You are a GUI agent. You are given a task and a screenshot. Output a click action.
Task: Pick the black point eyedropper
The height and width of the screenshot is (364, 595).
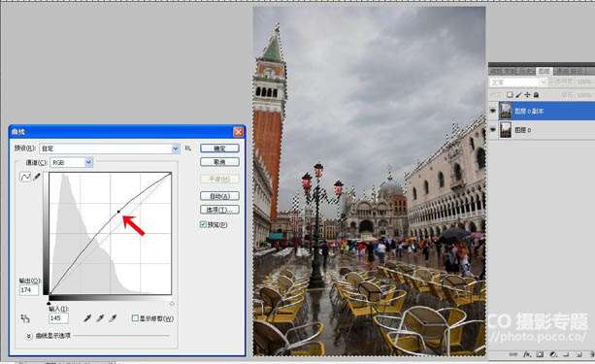click(87, 318)
